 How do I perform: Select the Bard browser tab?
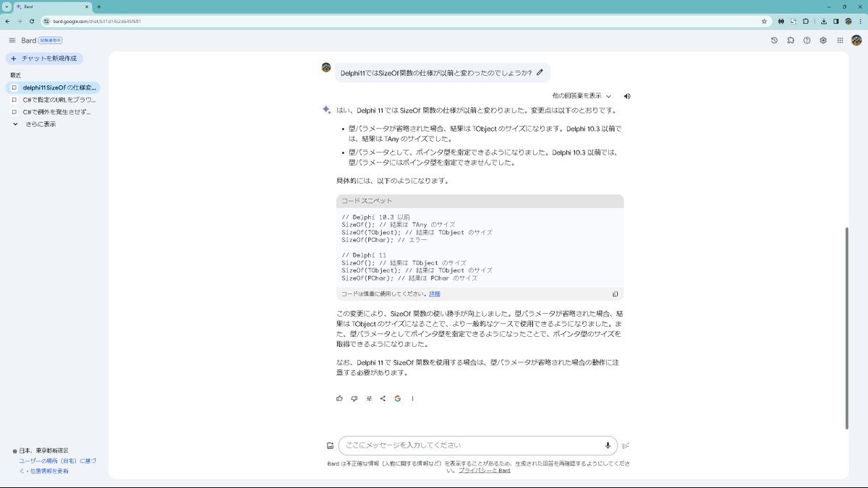pyautogui.click(x=52, y=7)
